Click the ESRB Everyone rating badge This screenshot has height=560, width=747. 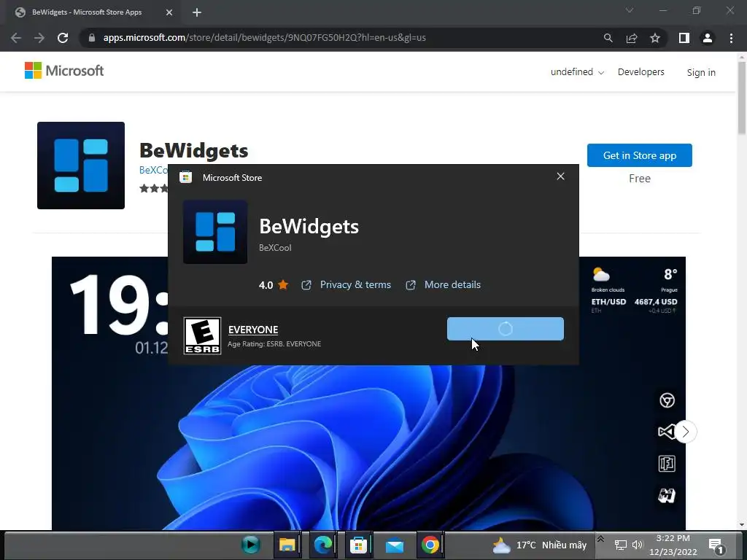pos(203,335)
